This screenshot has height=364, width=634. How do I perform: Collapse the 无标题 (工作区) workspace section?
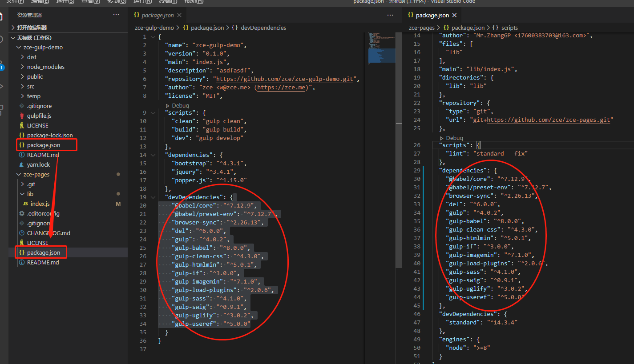click(13, 38)
